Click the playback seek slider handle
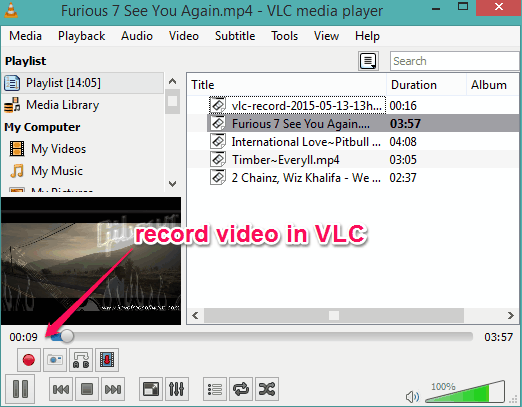 pyautogui.click(x=67, y=336)
